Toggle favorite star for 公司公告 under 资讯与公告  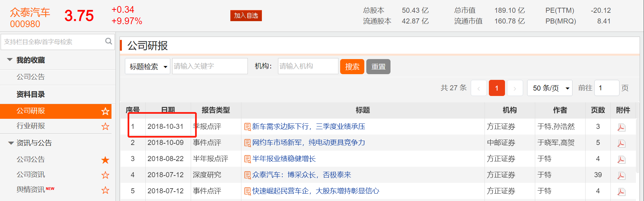click(105, 160)
